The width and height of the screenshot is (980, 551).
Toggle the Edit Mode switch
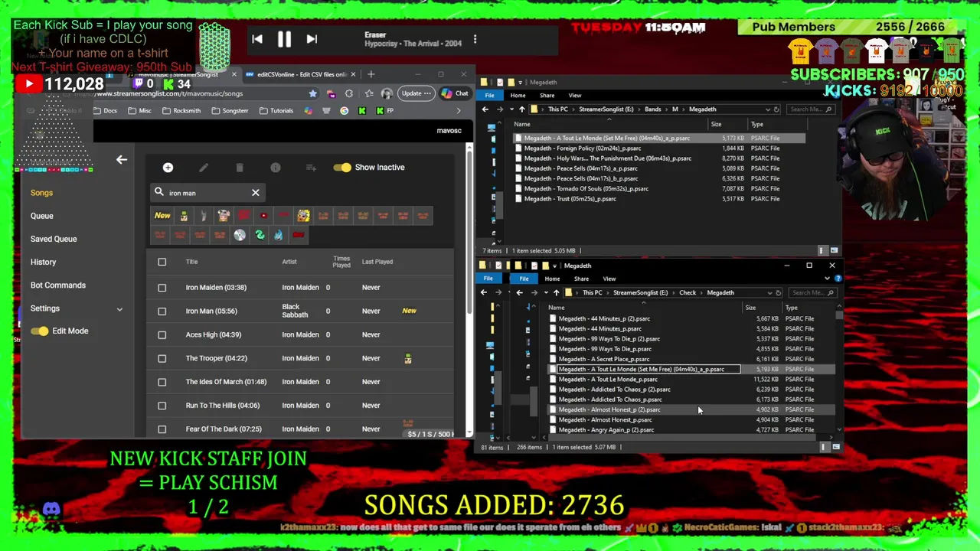(x=40, y=331)
